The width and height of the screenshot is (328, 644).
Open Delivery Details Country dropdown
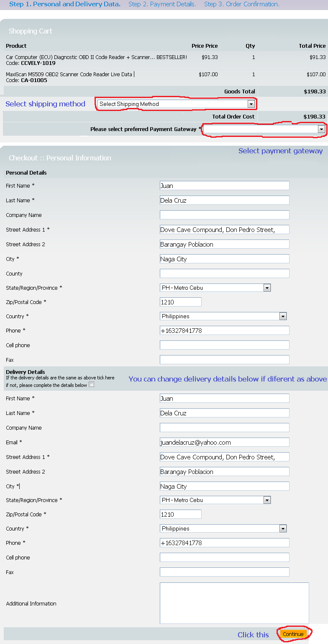[224, 528]
